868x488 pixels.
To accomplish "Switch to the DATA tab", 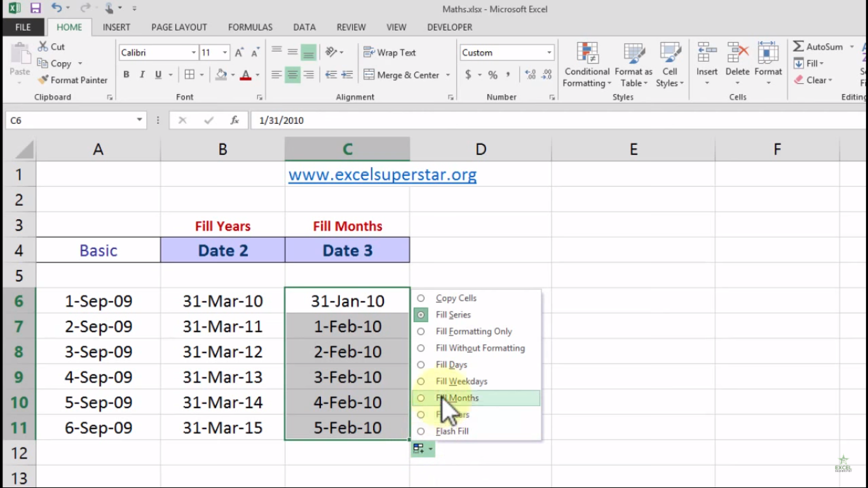I will click(304, 27).
